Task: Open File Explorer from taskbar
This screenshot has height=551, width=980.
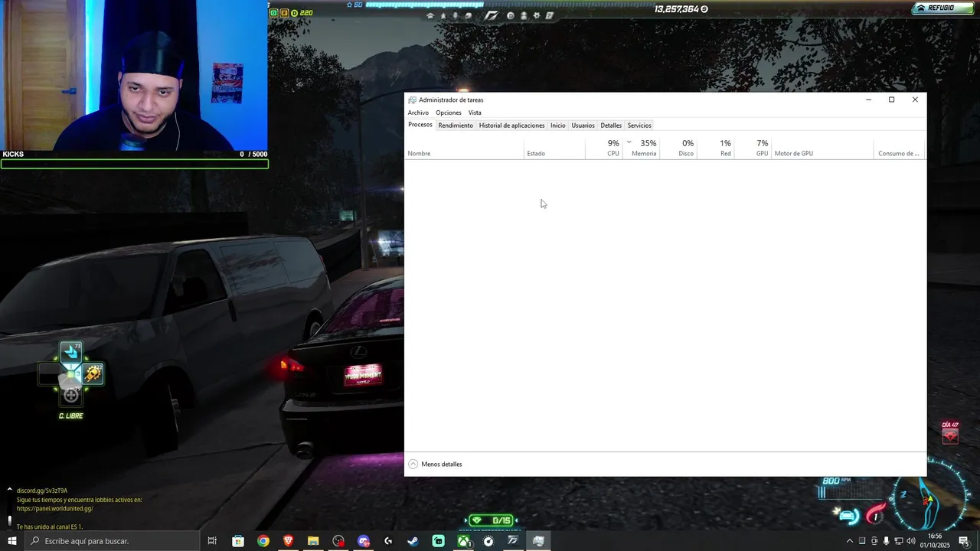Action: 313,541
